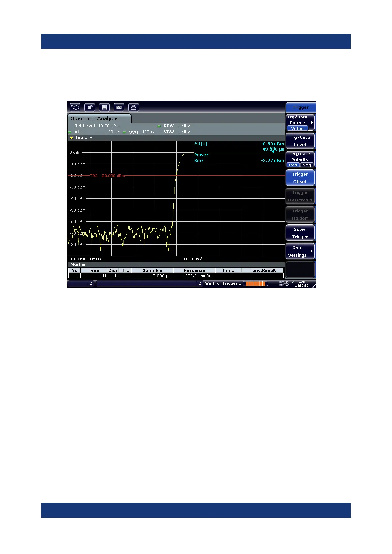Click the Video source label on softkey
Image resolution: width=392 pixels, height=554 pixels.
(297, 128)
